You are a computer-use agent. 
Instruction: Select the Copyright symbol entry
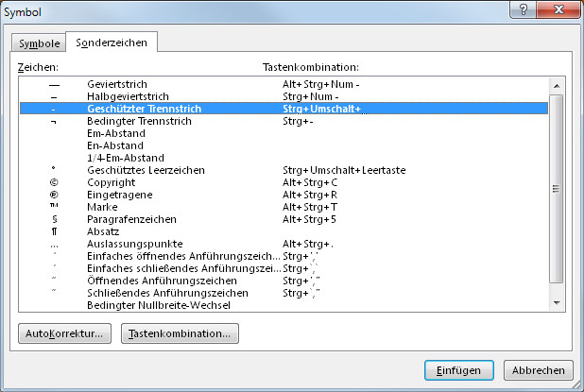click(283, 182)
